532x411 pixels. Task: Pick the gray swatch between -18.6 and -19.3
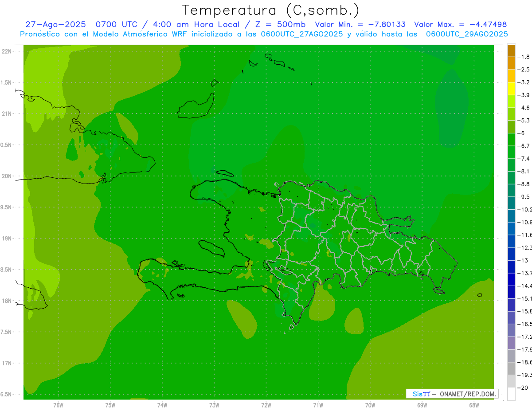(x=511, y=369)
